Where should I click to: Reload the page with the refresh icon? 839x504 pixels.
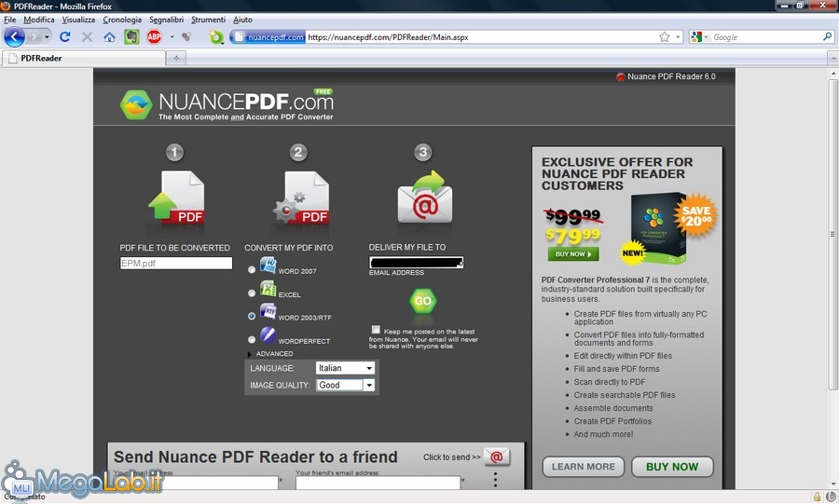(65, 37)
